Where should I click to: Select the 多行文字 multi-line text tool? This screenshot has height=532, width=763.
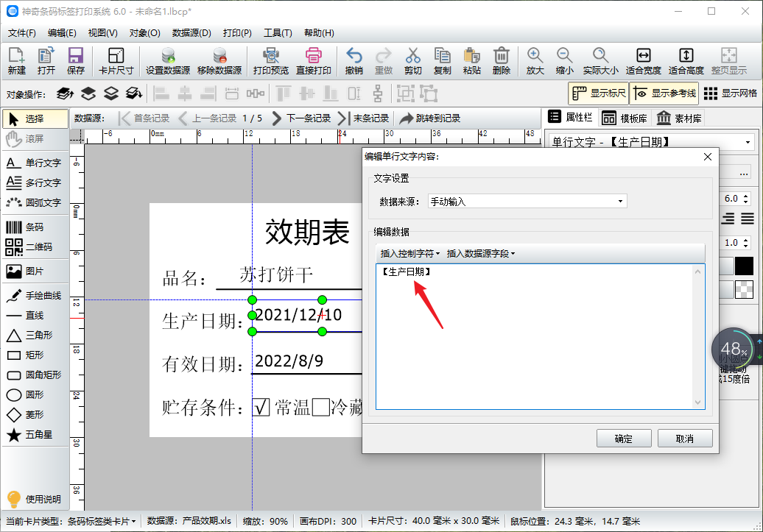[35, 182]
